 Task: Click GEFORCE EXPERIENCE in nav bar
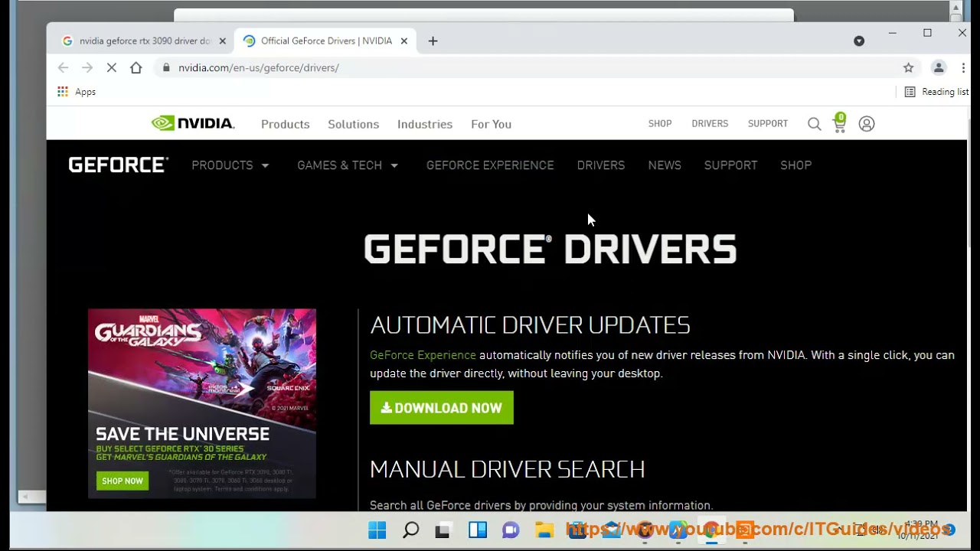pos(490,165)
